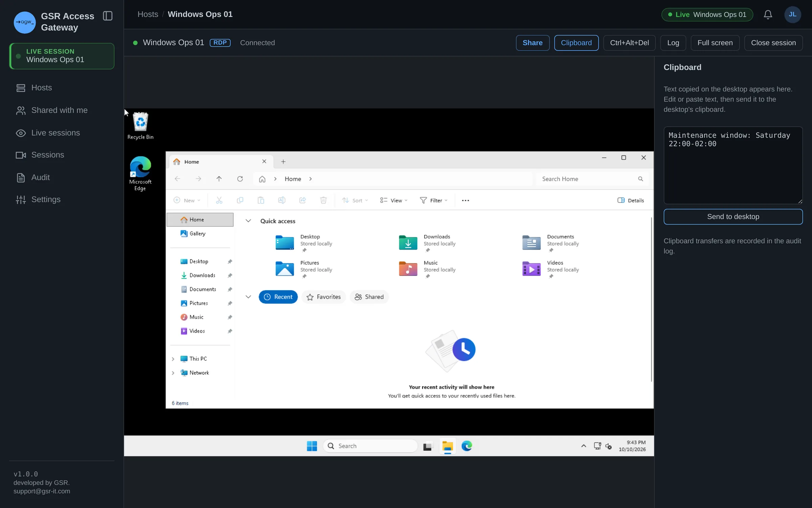The image size is (812, 508).
Task: Click the Share icon in Explorer toolbar
Action: coord(302,200)
